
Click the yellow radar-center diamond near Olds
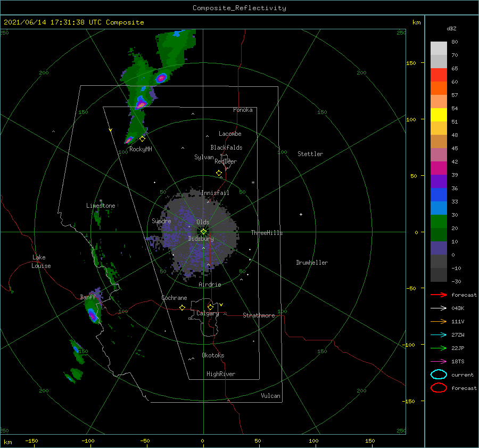coord(203,232)
